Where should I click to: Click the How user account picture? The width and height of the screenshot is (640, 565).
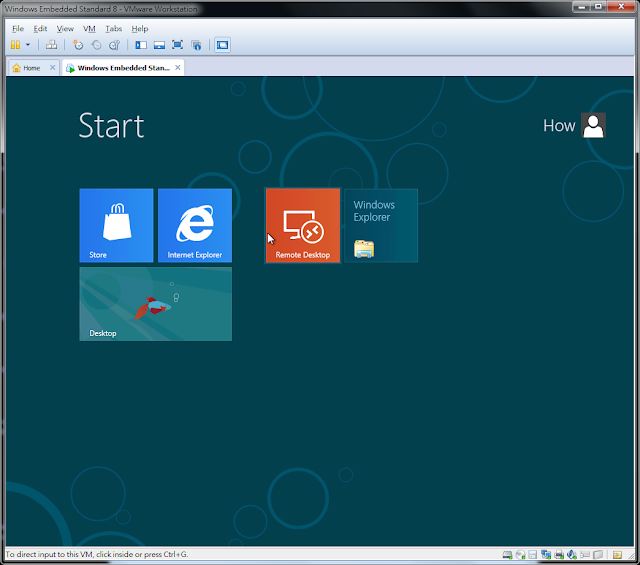tap(593, 125)
